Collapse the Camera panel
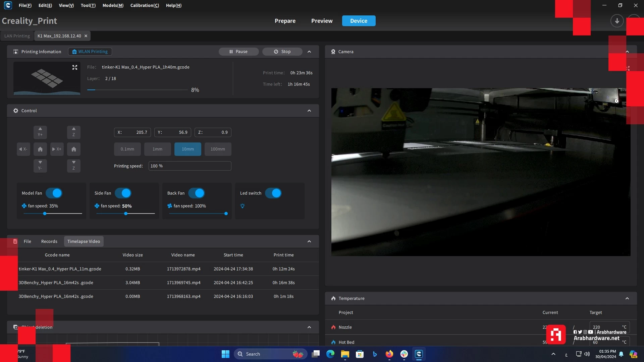 point(627,52)
